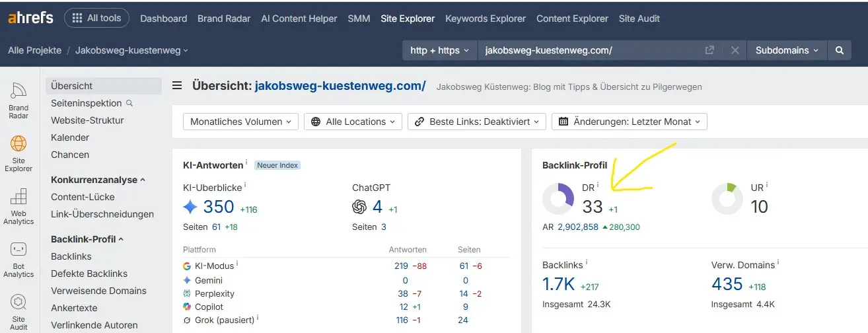The height and width of the screenshot is (333, 868).
Task: Click the Backlinks value 1.7K
Action: [x=559, y=284]
